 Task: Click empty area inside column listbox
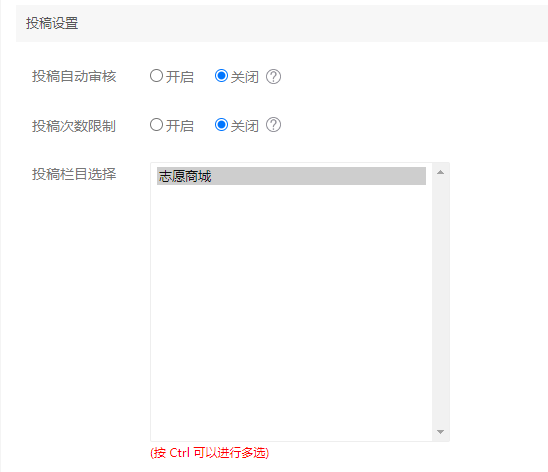[x=291, y=311]
